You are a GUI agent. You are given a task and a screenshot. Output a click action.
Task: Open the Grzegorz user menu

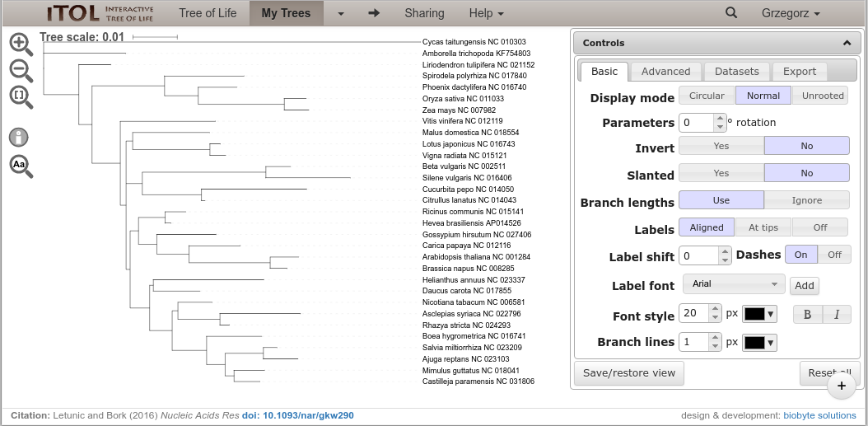(x=791, y=13)
